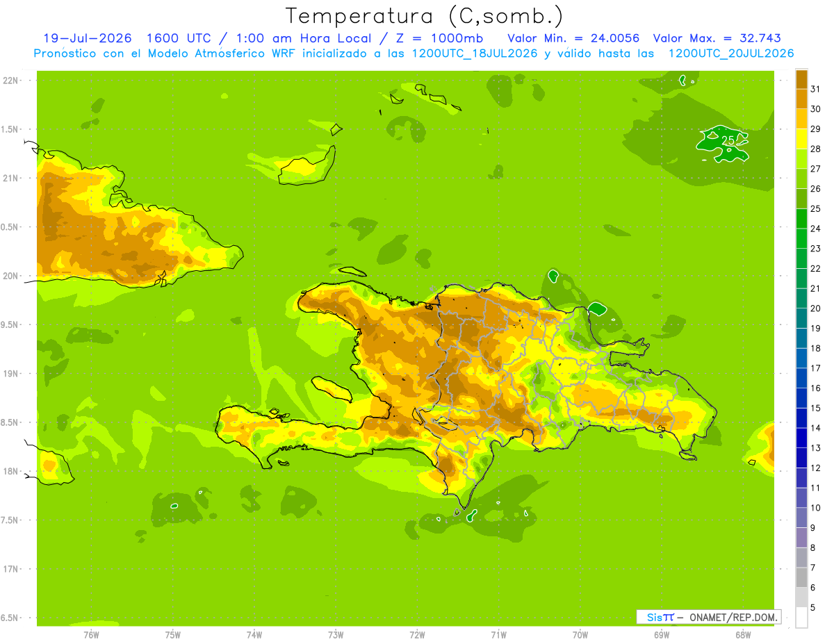The height and width of the screenshot is (644, 834).
Task: Click the '1600 UTC' time text
Action: click(x=181, y=38)
